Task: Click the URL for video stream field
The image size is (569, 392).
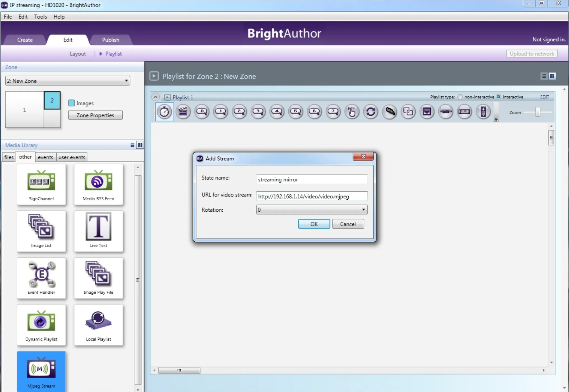Action: coord(312,196)
